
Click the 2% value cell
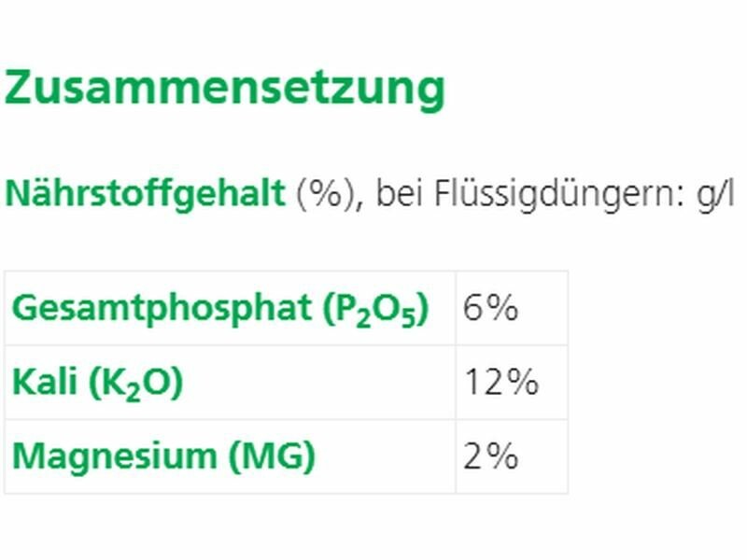tap(490, 456)
